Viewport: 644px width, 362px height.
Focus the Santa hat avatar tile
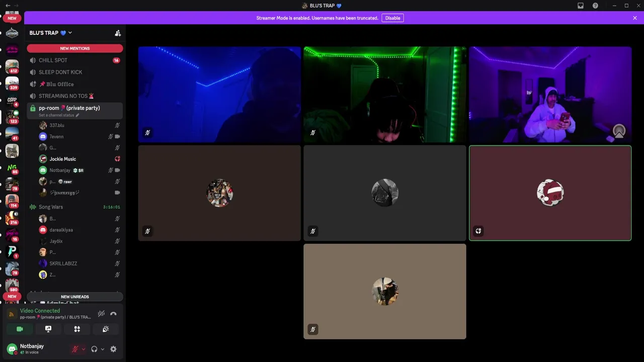[x=550, y=193]
